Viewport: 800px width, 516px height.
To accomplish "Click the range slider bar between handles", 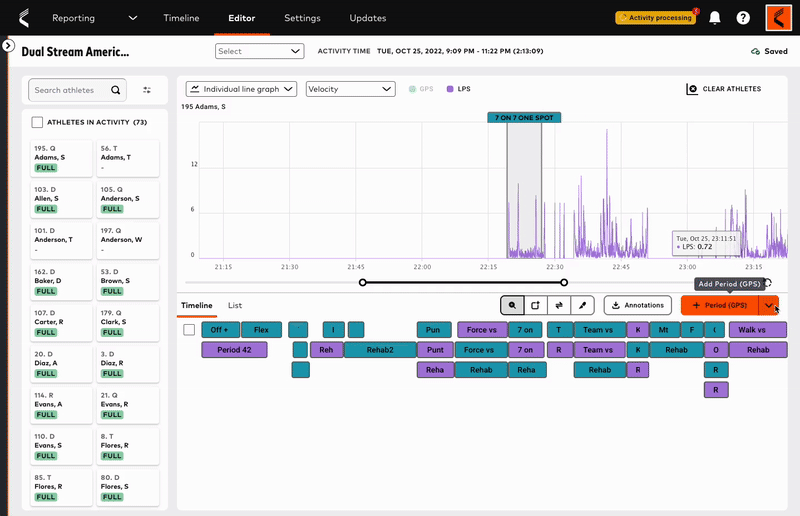I will click(x=463, y=282).
